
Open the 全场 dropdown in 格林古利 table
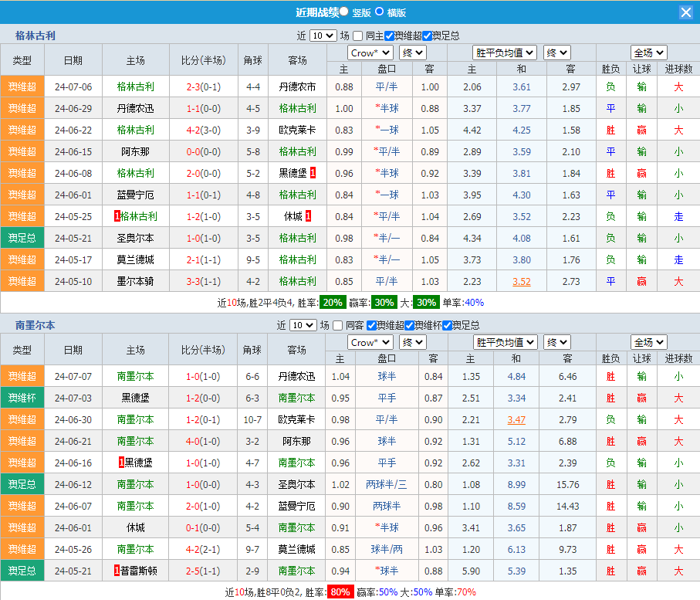click(x=648, y=53)
